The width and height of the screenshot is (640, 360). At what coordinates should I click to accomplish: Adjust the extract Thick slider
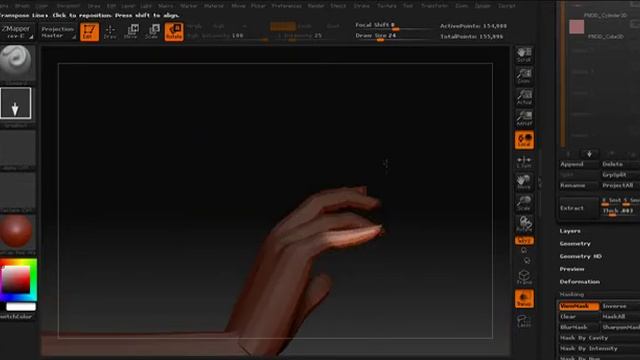(x=620, y=211)
